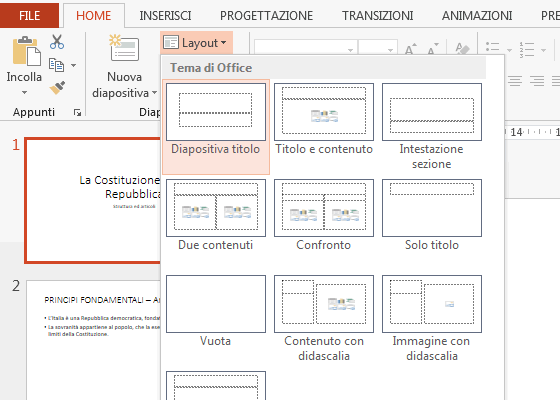Screen dimensions: 560x400
Task: Select the Due contenuti layout
Action: pyautogui.click(x=216, y=215)
